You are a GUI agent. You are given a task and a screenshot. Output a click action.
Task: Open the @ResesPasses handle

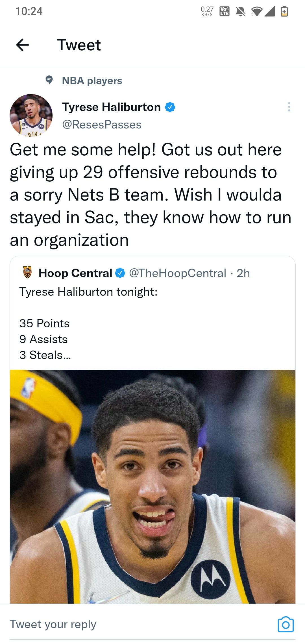pyautogui.click(x=102, y=125)
